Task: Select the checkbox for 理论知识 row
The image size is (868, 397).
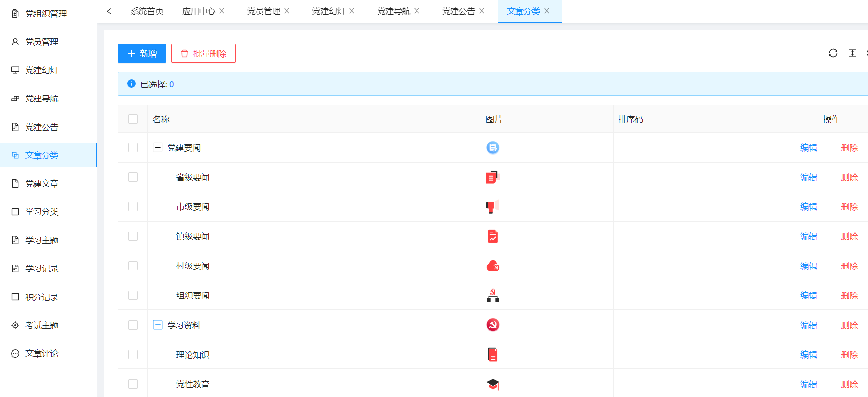Action: point(133,355)
